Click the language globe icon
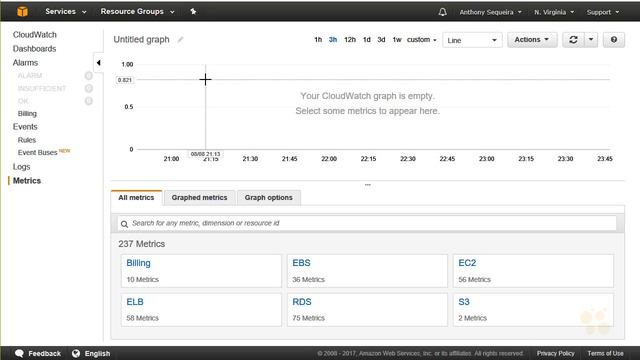640x360 pixels. 76,353
